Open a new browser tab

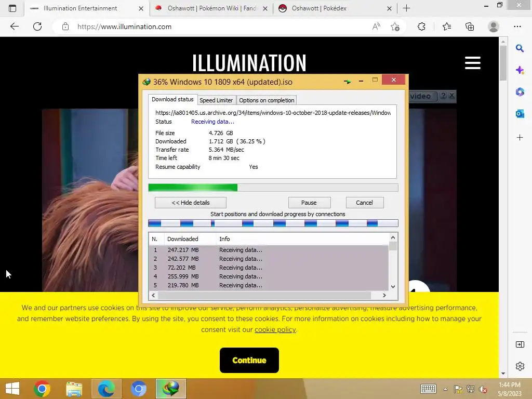tap(406, 8)
